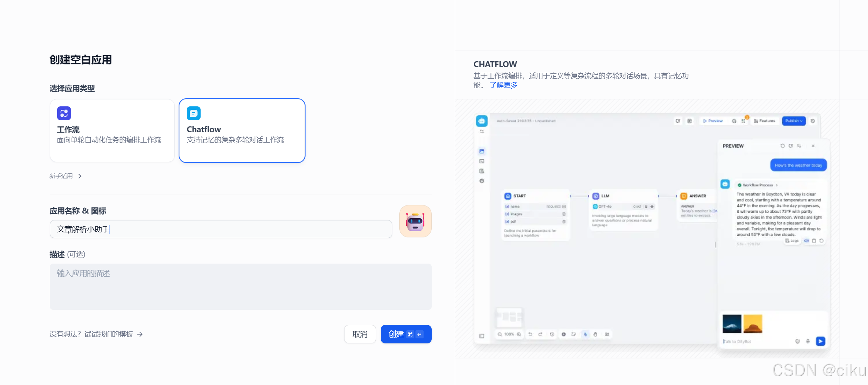Click the blue 创建 button
This screenshot has width=868, height=385.
point(406,334)
